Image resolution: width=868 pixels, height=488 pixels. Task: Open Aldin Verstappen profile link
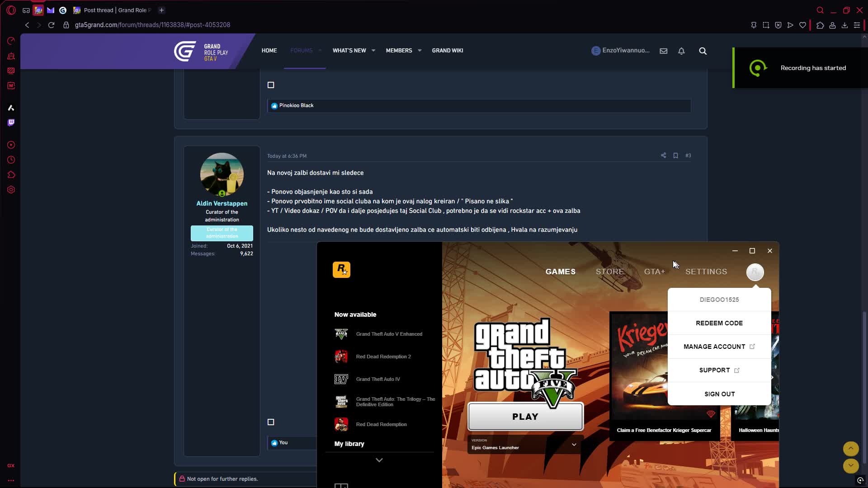click(x=222, y=203)
